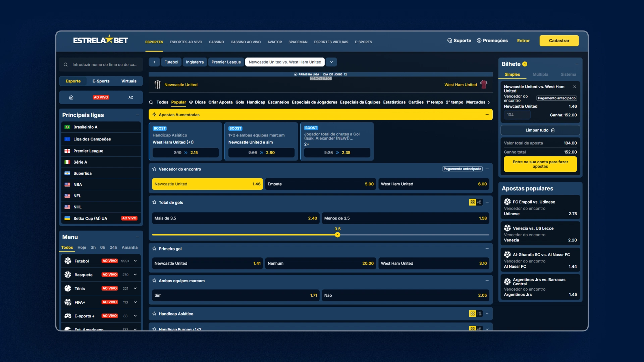Open the Cassino menu item
This screenshot has height=362, width=644.
point(216,42)
